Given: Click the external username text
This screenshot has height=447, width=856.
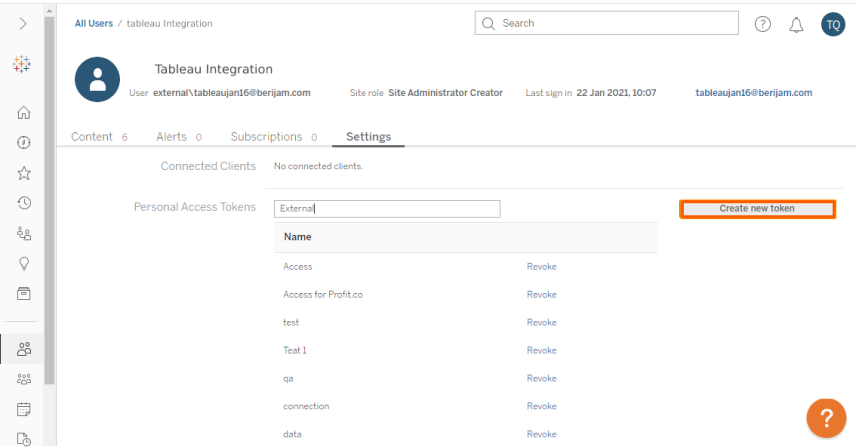Looking at the screenshot, I should coord(231,93).
